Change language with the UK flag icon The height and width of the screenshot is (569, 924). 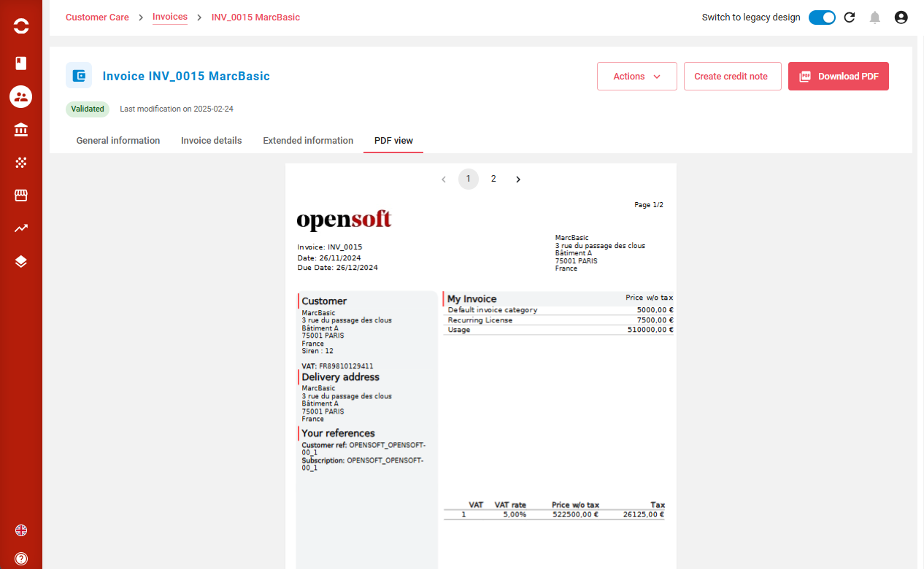coord(21,530)
